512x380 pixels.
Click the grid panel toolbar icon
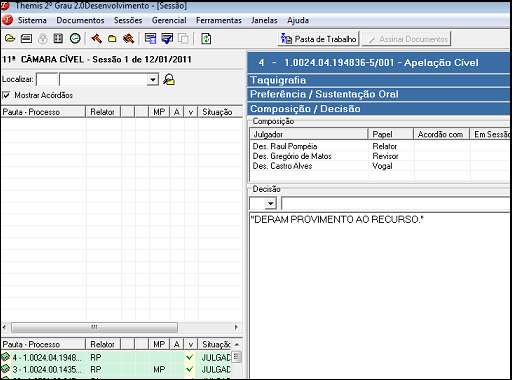58,39
